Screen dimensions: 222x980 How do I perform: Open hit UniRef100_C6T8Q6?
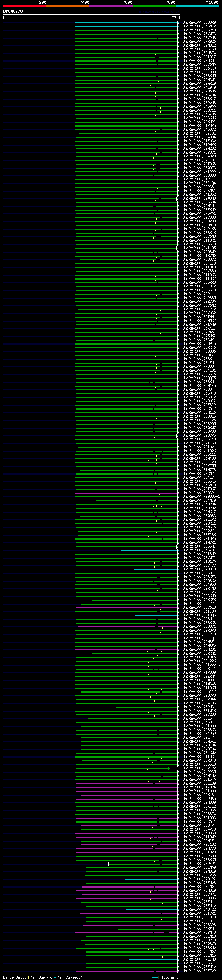(199, 616)
